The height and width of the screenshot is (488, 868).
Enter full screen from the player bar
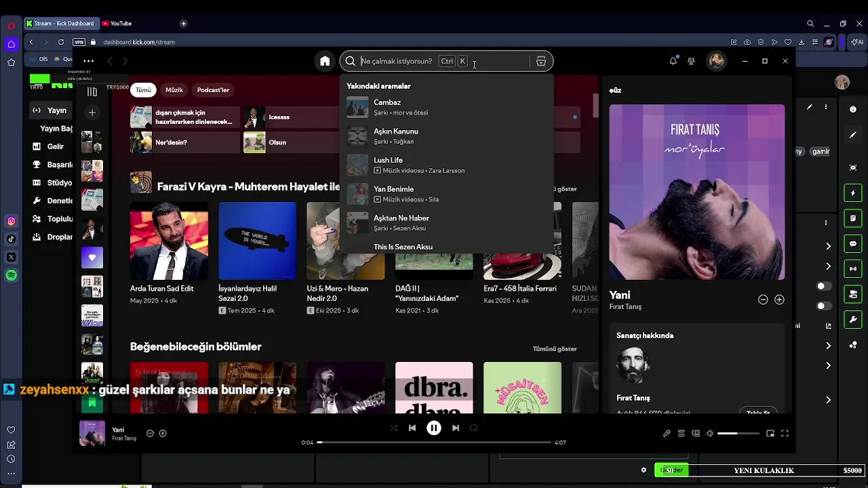[785, 433]
